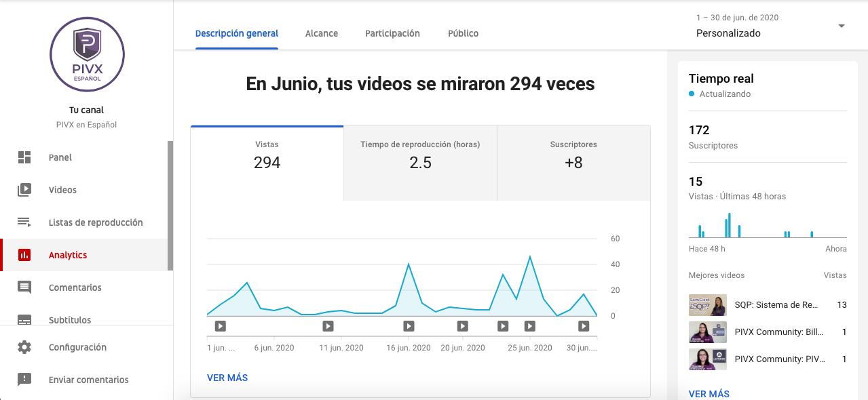This screenshot has height=400, width=868.
Task: Click the PIVX Community: Bill... title
Action: [x=779, y=332]
